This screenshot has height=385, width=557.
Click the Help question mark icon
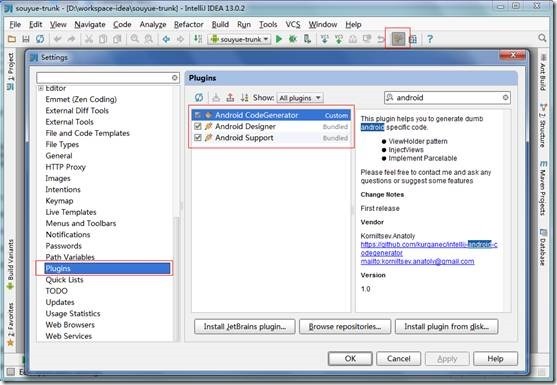[x=430, y=39]
